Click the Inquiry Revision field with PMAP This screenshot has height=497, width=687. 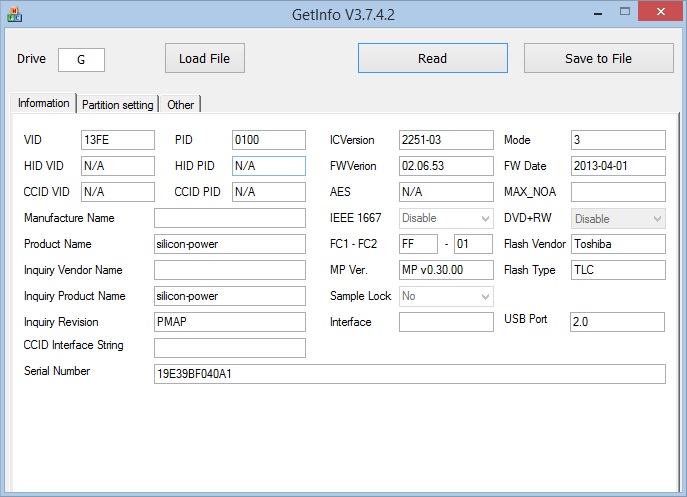(x=230, y=322)
